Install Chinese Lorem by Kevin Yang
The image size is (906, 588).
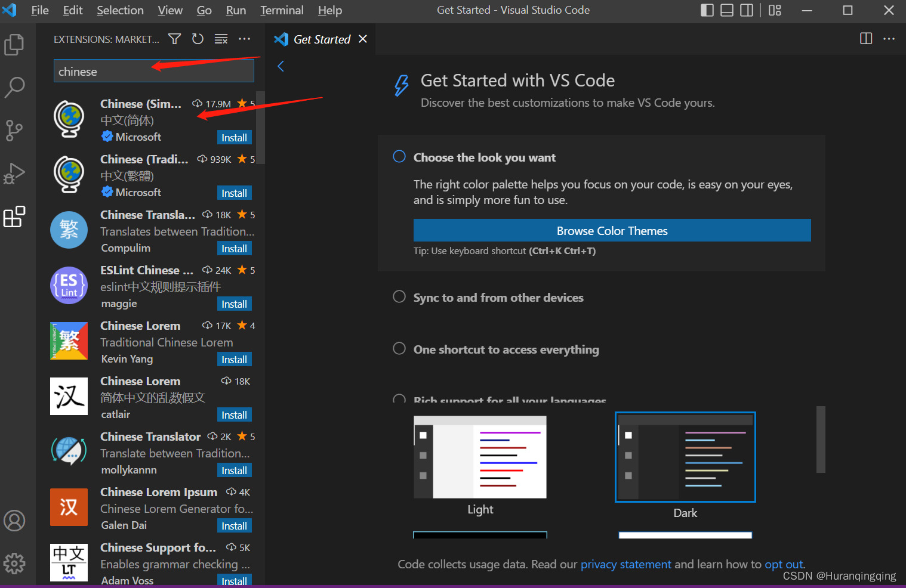234,360
